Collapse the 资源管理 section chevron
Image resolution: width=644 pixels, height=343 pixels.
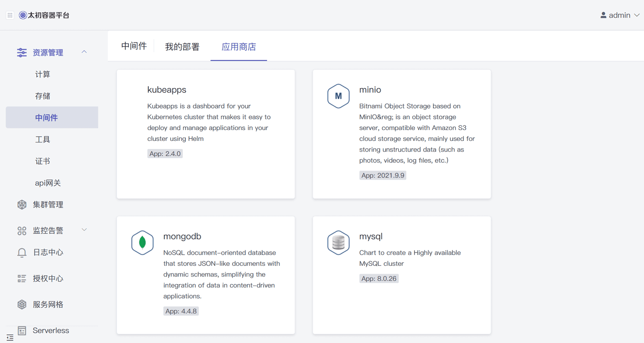84,52
